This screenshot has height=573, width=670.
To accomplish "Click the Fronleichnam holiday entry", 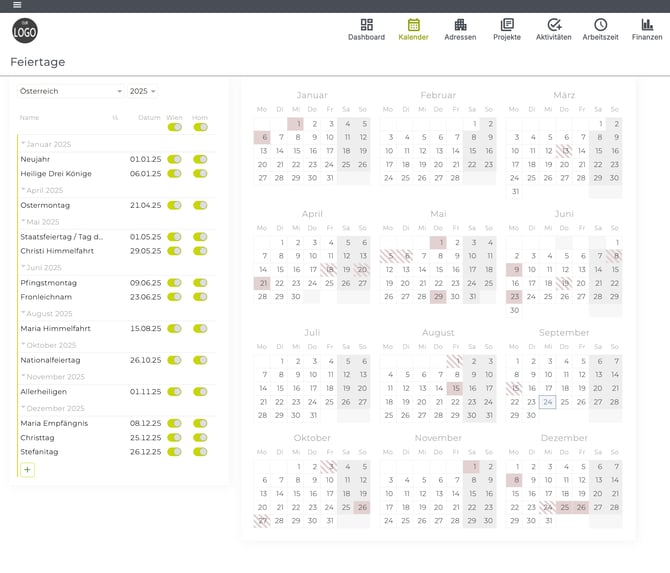I will tap(45, 297).
